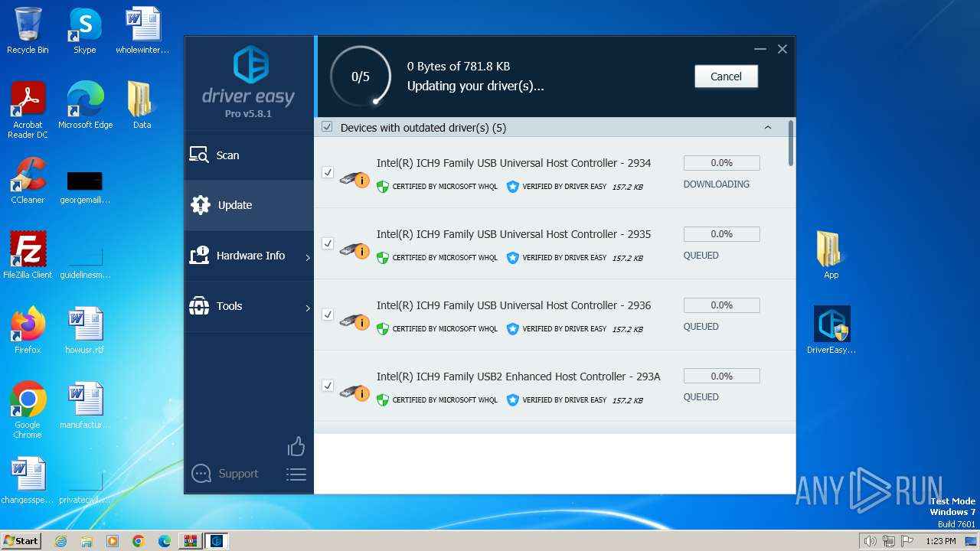The width and height of the screenshot is (980, 551).
Task: Open the Tools section in the sidebar
Action: click(249, 306)
